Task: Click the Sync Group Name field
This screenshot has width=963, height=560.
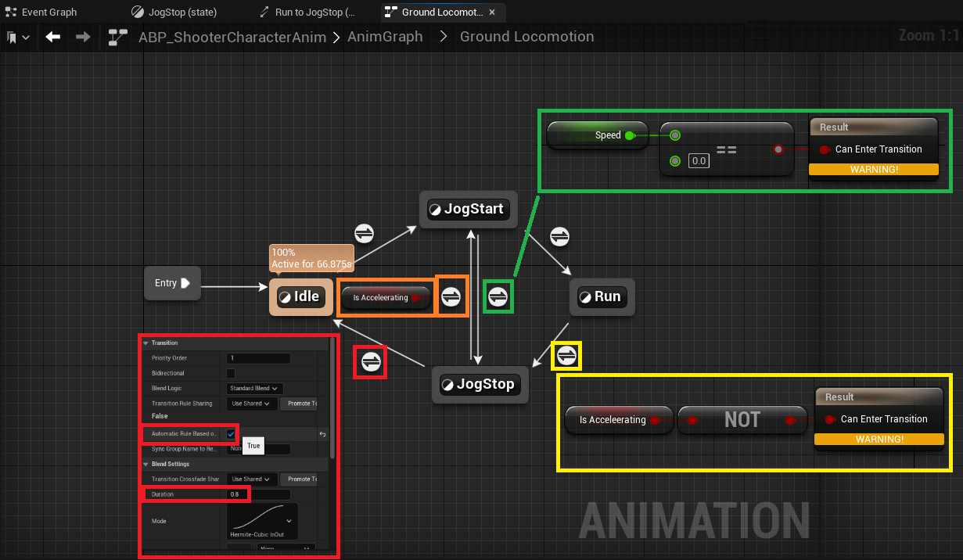Action: [x=258, y=449]
